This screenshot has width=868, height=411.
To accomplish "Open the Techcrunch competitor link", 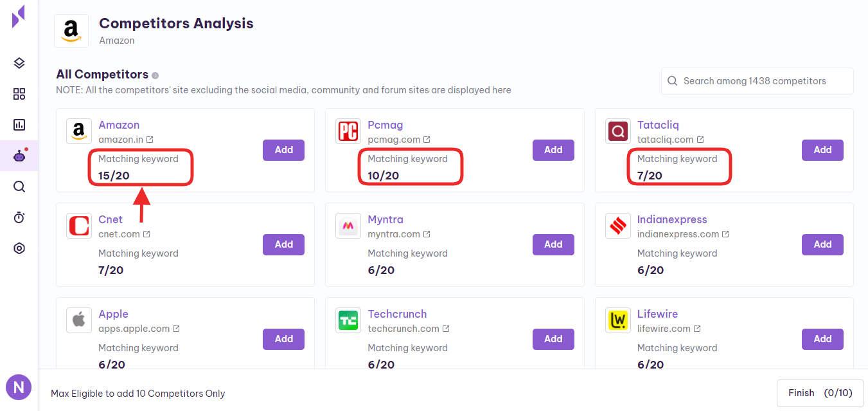I will [x=397, y=314].
